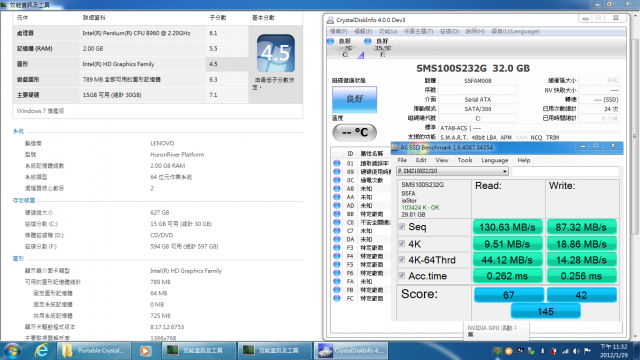The height and width of the screenshot is (360, 640).
Task: Open the media player taskbar icon
Action: tap(145, 351)
